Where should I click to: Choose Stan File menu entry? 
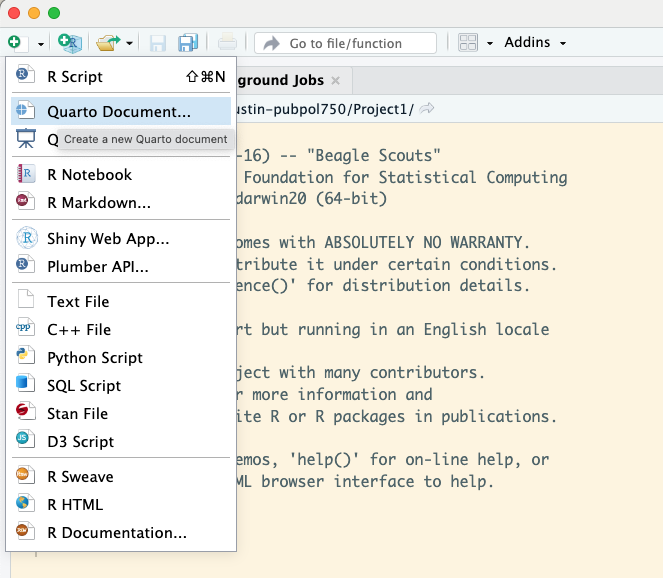click(121, 414)
